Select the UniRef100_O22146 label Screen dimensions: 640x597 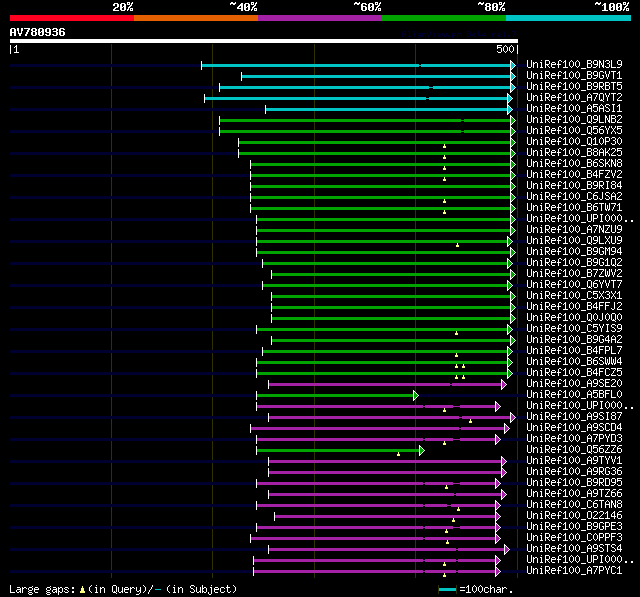point(574,516)
